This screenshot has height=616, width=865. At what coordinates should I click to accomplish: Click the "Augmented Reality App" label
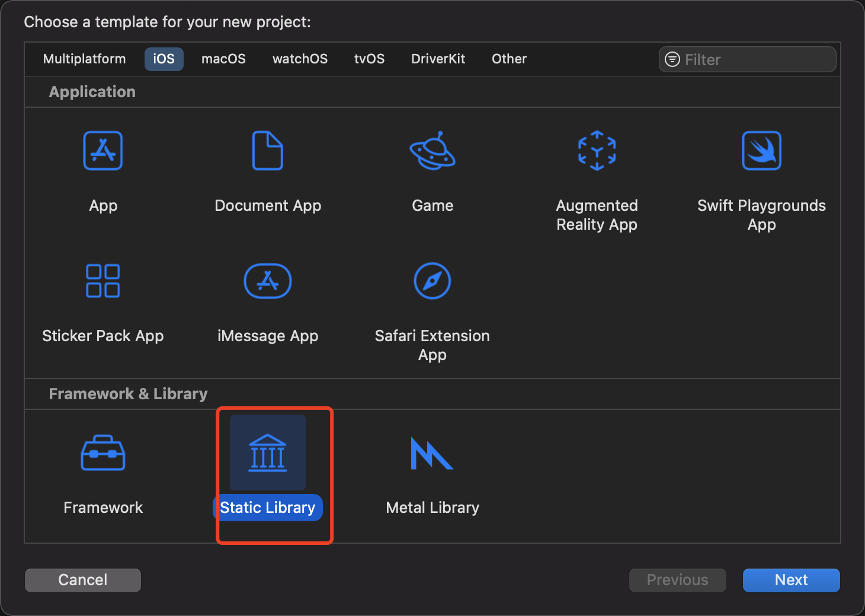coord(597,215)
